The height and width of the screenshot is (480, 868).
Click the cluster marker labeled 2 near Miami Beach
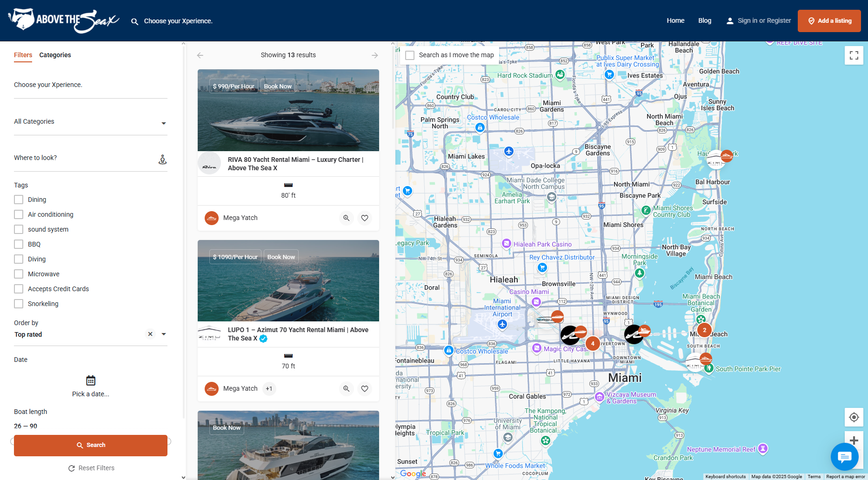pyautogui.click(x=704, y=330)
